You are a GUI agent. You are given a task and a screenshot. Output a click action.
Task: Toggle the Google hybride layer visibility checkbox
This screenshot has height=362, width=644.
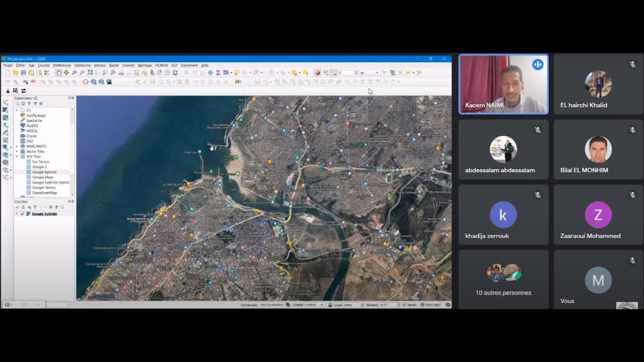[x=22, y=214]
